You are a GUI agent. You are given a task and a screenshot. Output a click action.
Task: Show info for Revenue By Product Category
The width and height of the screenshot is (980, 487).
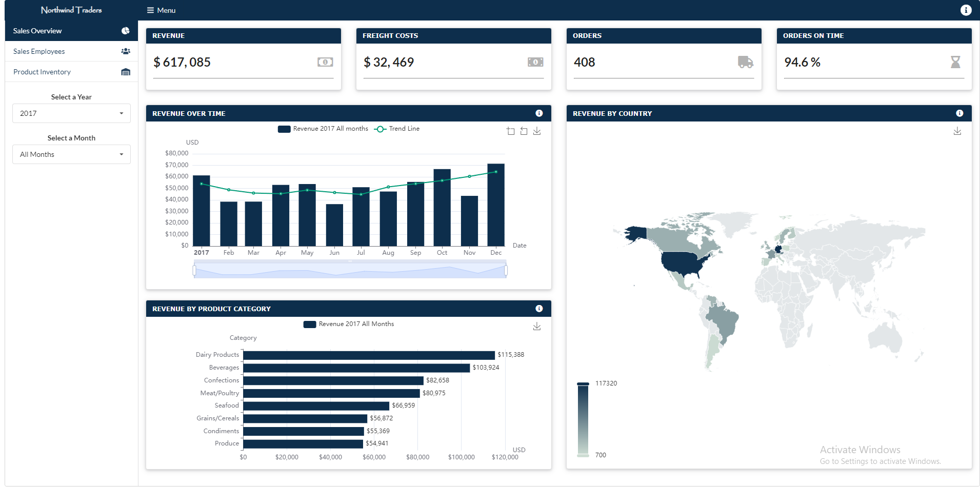click(539, 309)
